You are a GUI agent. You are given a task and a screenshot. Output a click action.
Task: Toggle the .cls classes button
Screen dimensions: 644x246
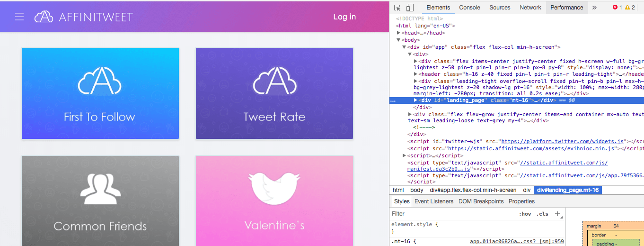pyautogui.click(x=542, y=214)
